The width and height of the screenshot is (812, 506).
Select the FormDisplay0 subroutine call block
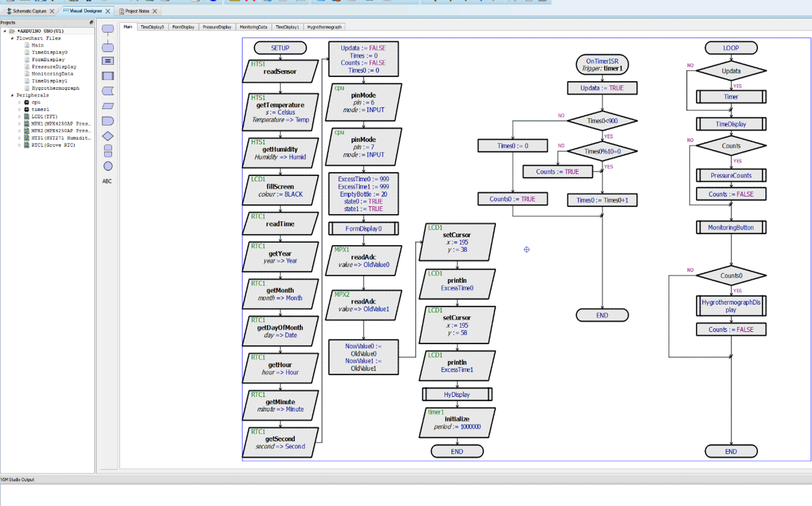pos(364,229)
